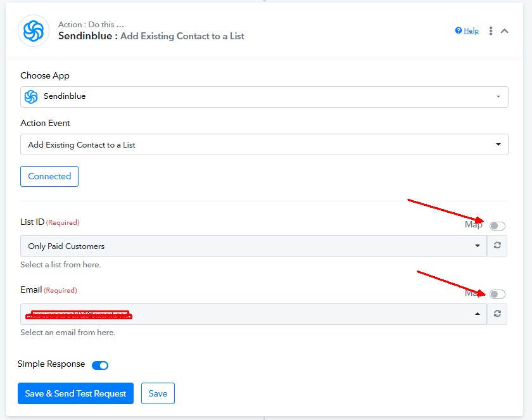Refresh the List ID options
The height and width of the screenshot is (420, 532).
click(x=497, y=246)
